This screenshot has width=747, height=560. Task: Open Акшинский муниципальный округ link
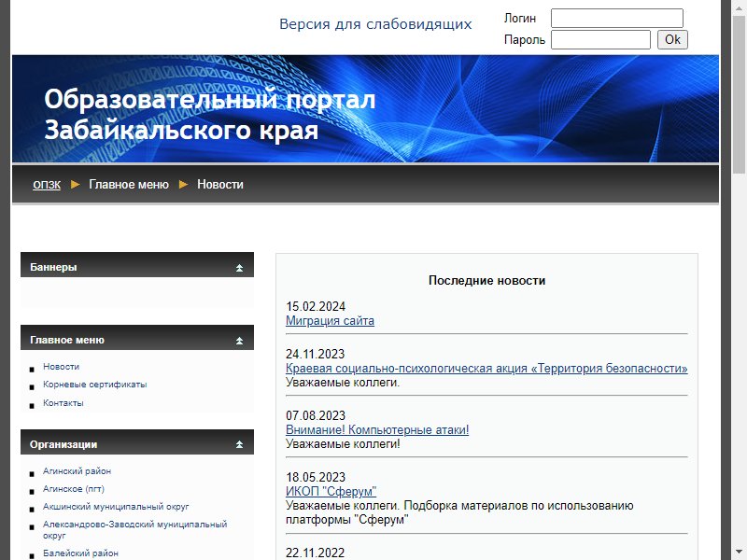coord(116,506)
